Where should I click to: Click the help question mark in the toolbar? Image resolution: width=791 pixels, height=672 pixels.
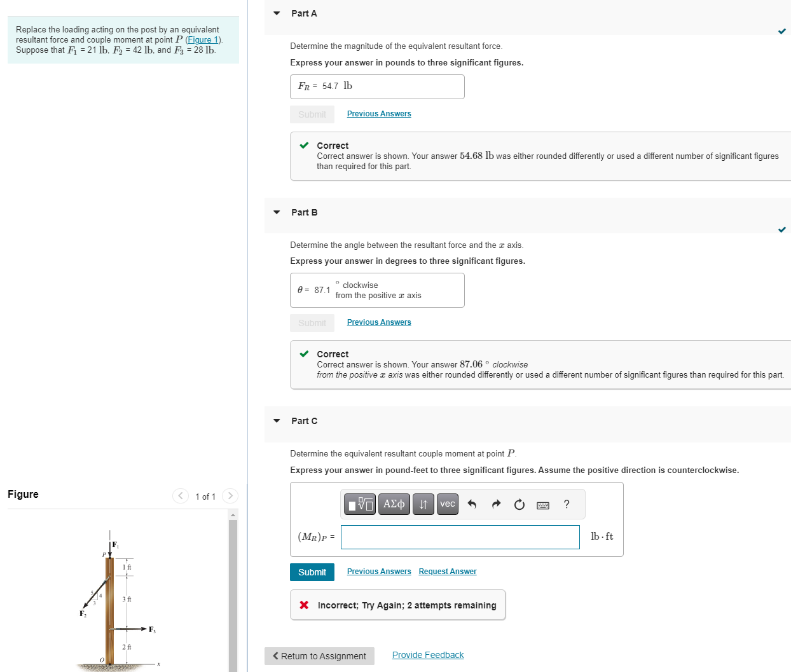click(566, 504)
